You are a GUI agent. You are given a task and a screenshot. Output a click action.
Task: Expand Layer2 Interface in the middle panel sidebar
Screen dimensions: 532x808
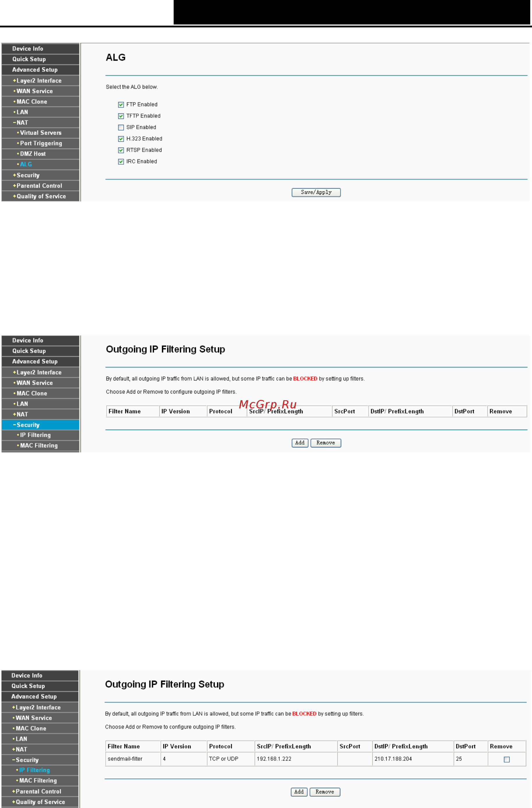tap(40, 372)
